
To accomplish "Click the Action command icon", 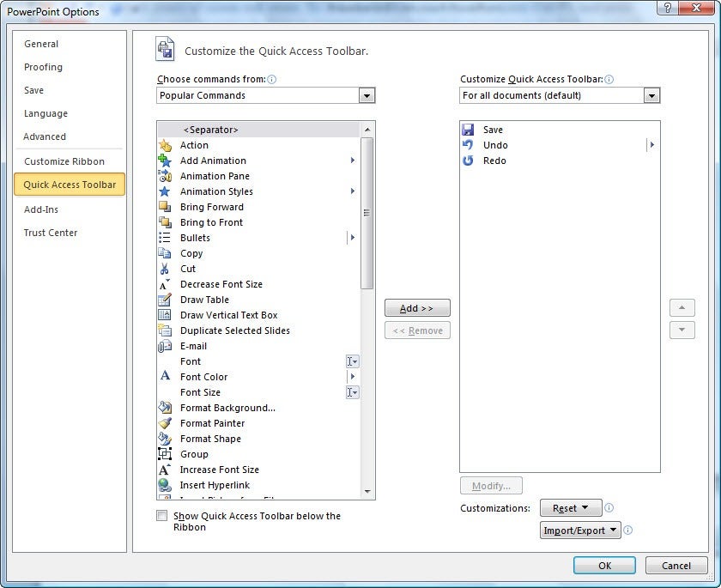I will [165, 145].
